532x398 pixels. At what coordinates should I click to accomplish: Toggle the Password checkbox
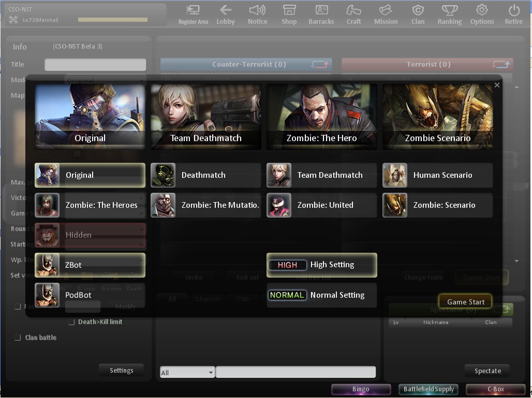(x=18, y=307)
